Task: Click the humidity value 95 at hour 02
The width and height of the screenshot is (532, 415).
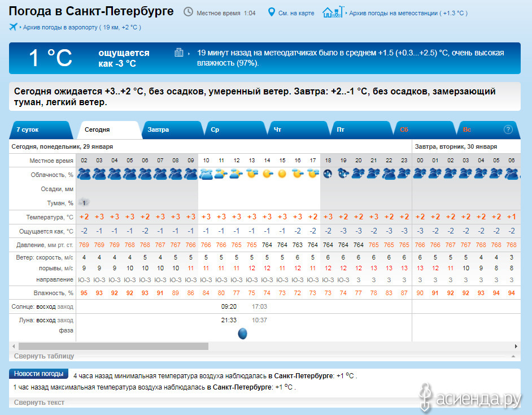Action: (84, 293)
